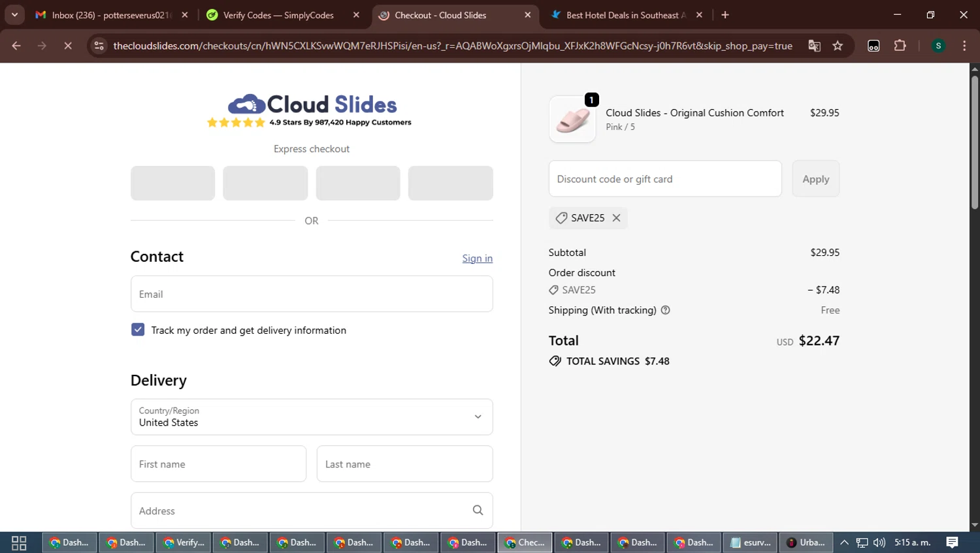This screenshot has width=980, height=553.
Task: Click the browser forward arrow
Action: pyautogui.click(x=42, y=46)
